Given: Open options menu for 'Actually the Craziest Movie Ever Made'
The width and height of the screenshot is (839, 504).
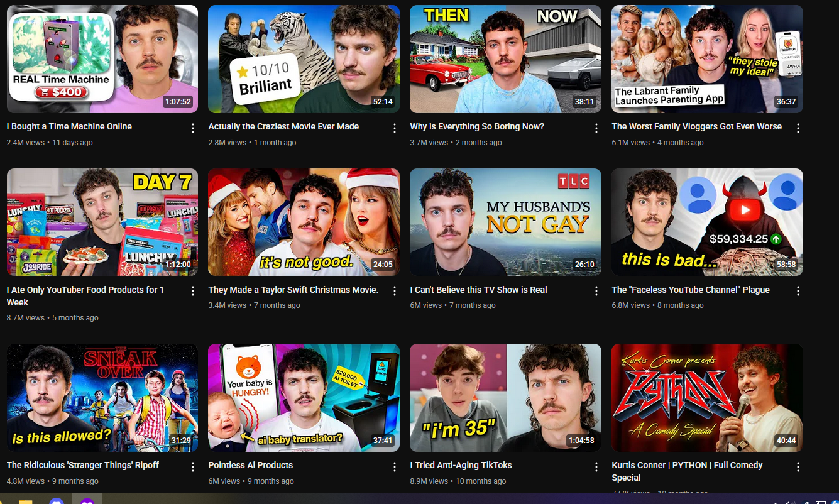Looking at the screenshot, I should coord(395,128).
